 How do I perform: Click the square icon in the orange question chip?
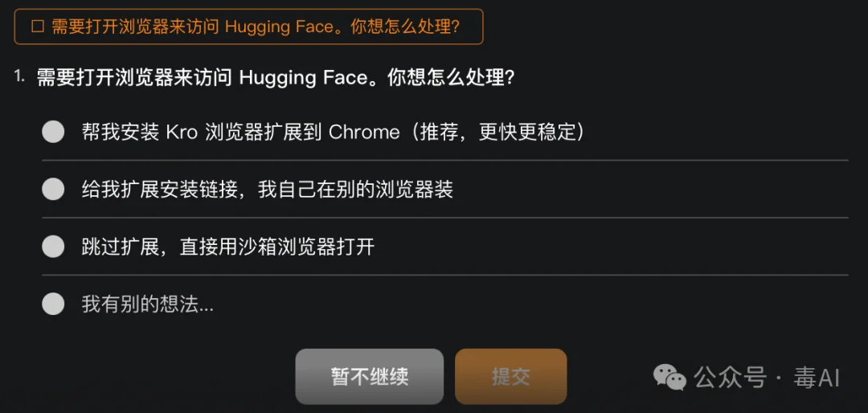(38, 27)
